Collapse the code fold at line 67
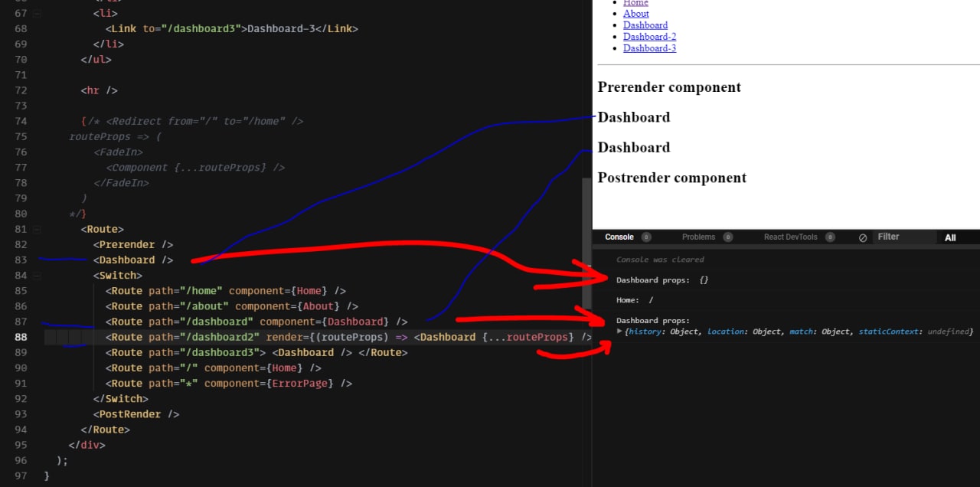980x487 pixels. coord(38,13)
